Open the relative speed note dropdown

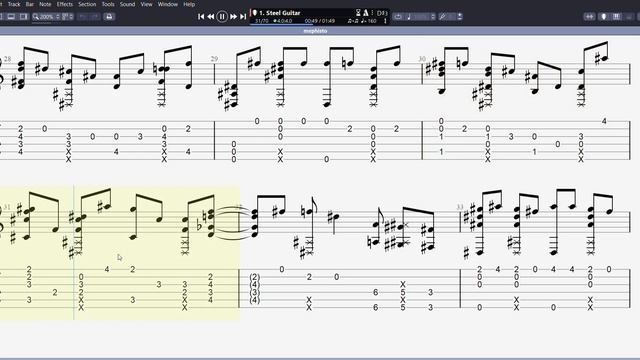click(x=421, y=16)
